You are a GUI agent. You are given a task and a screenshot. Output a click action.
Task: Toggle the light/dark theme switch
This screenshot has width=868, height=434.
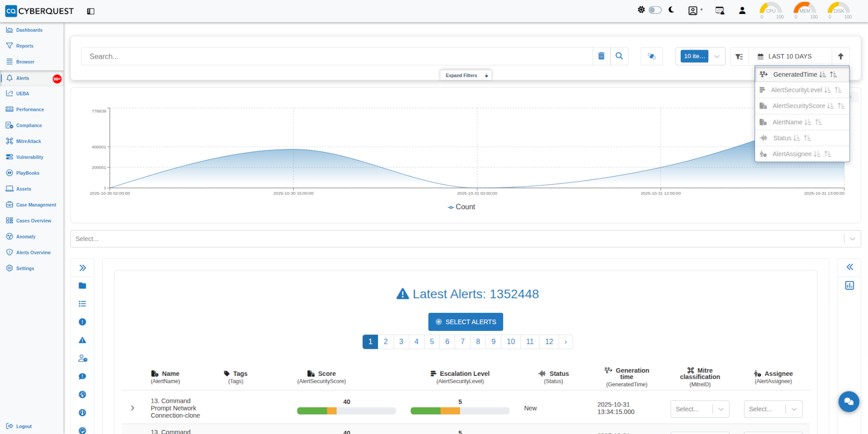655,10
